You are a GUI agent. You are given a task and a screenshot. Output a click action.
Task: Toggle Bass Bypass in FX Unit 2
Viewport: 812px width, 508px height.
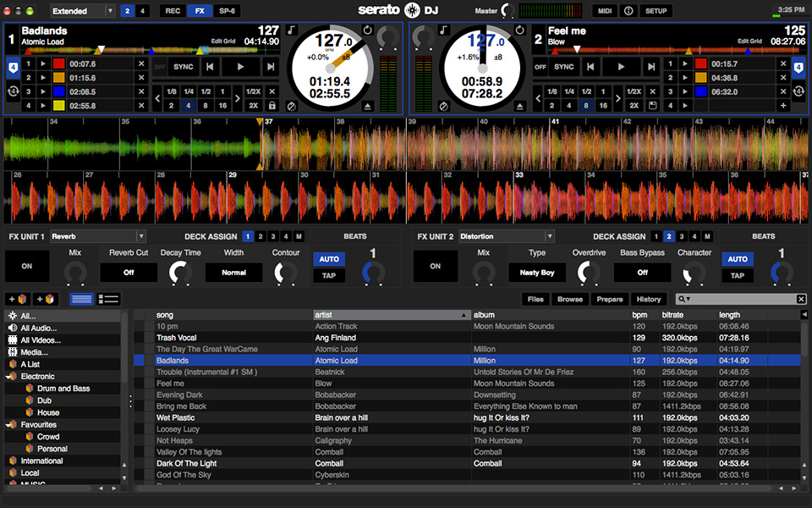[642, 273]
